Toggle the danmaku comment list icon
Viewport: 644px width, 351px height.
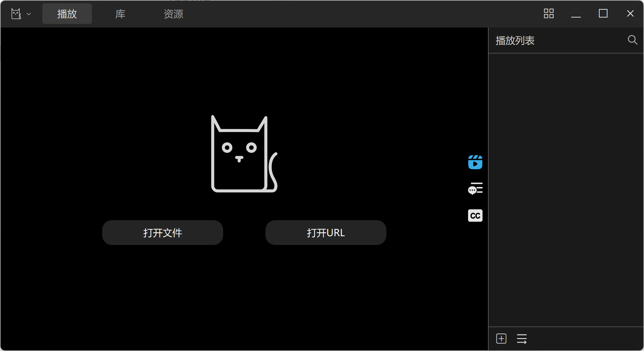(x=475, y=189)
